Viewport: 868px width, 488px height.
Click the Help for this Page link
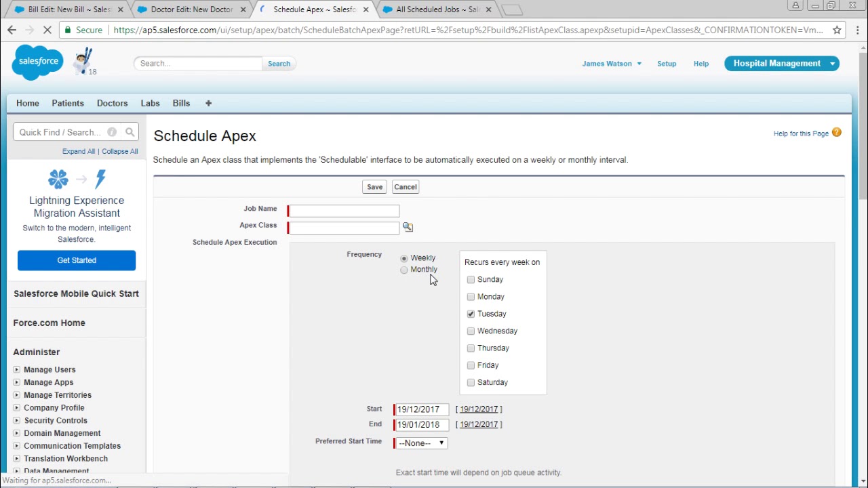pyautogui.click(x=801, y=134)
